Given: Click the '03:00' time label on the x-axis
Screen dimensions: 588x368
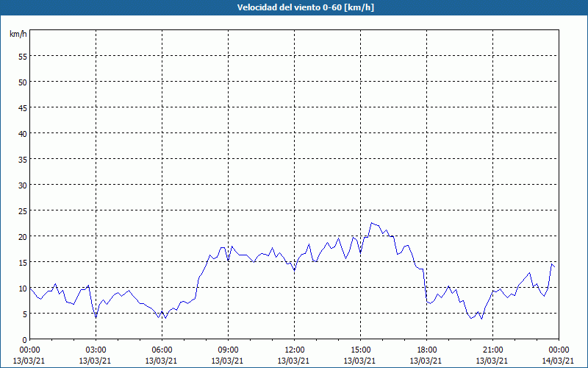Looking at the screenshot, I should pyautogui.click(x=96, y=350).
